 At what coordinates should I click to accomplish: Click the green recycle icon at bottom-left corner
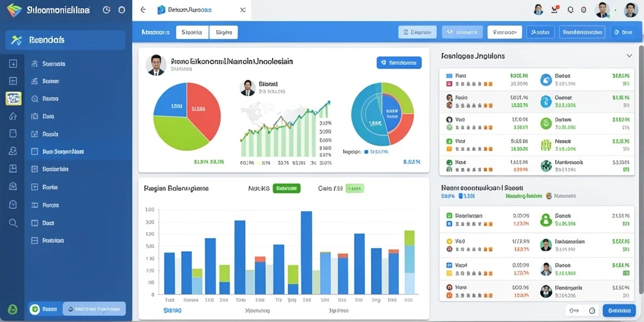click(13, 309)
